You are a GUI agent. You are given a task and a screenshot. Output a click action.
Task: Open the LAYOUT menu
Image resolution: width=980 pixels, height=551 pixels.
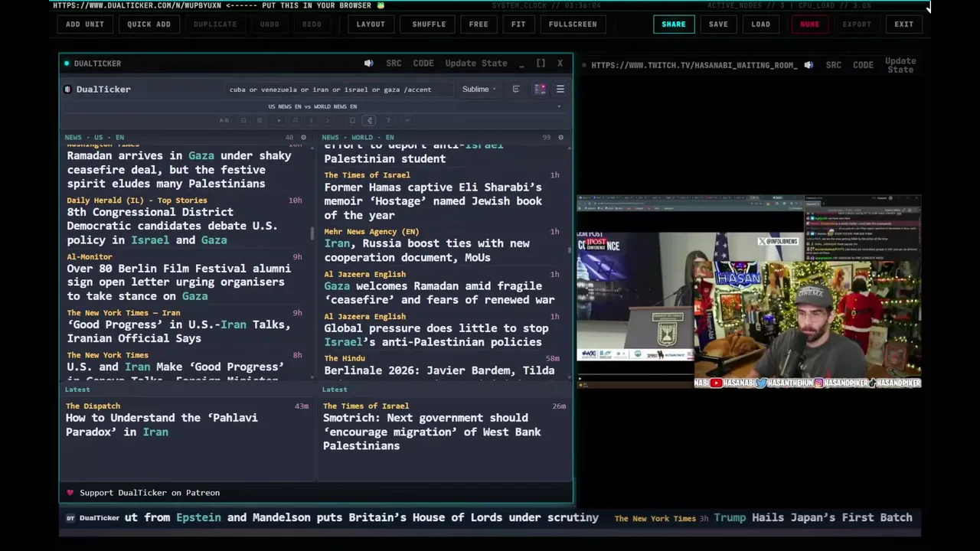pos(371,24)
